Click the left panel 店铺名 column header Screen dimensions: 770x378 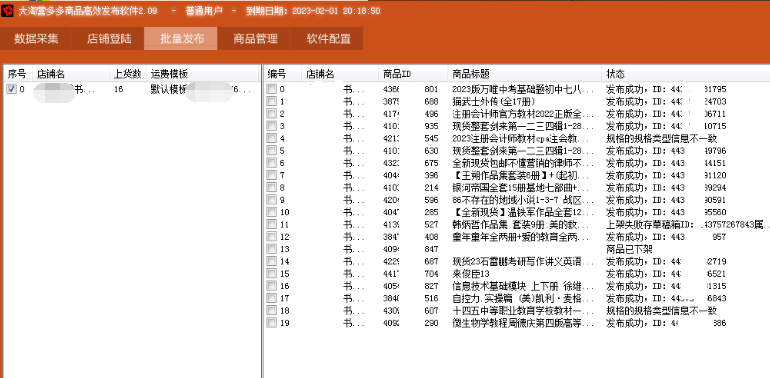pyautogui.click(x=71, y=74)
